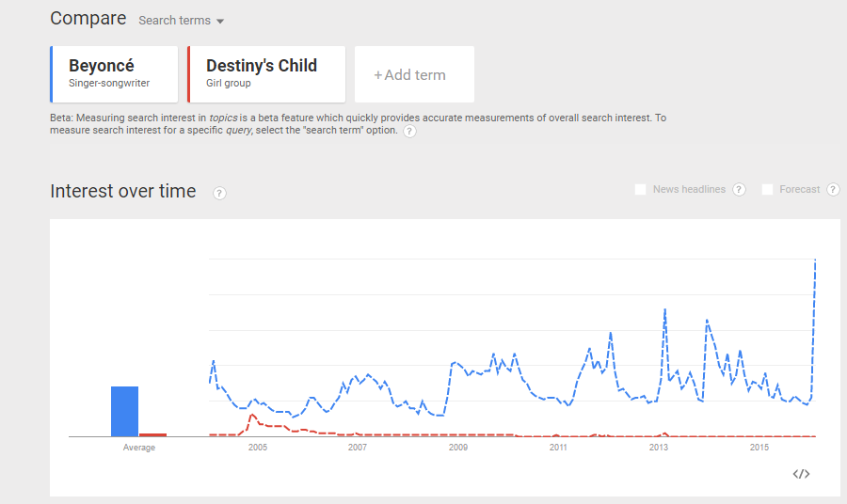Select the Destiny's Child term card
This screenshot has height=504, width=847.
[266, 74]
